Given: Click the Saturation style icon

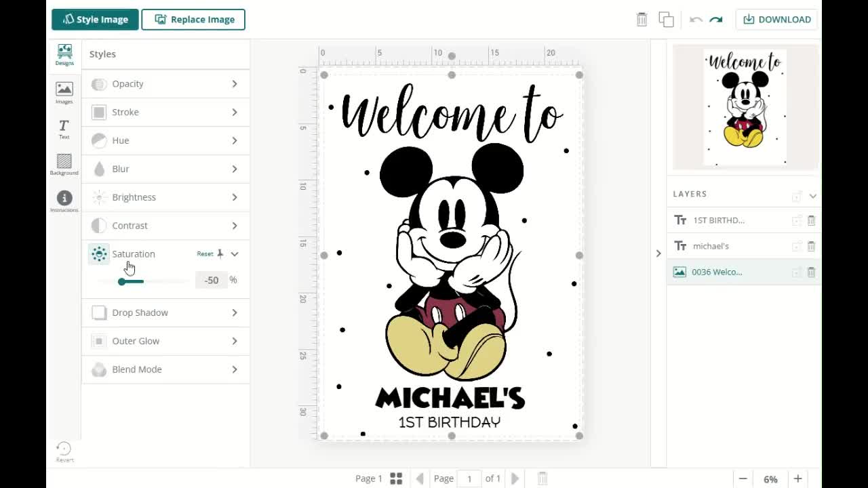Looking at the screenshot, I should [99, 254].
